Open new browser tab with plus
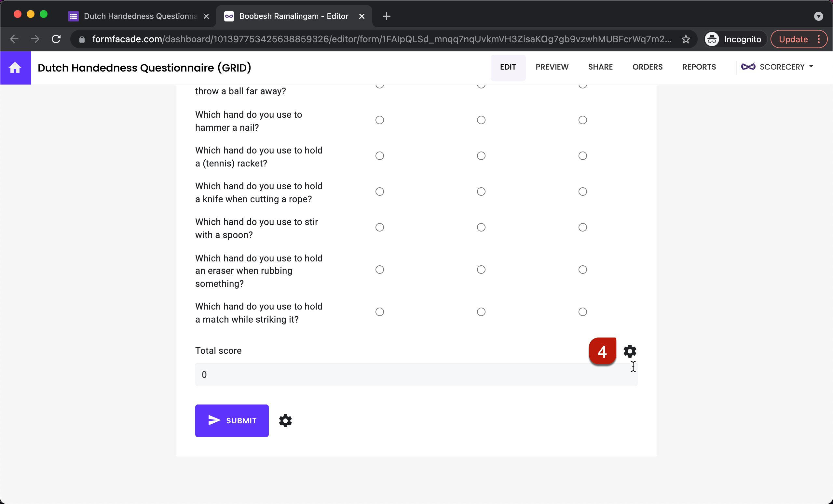The width and height of the screenshot is (833, 504). click(x=386, y=16)
